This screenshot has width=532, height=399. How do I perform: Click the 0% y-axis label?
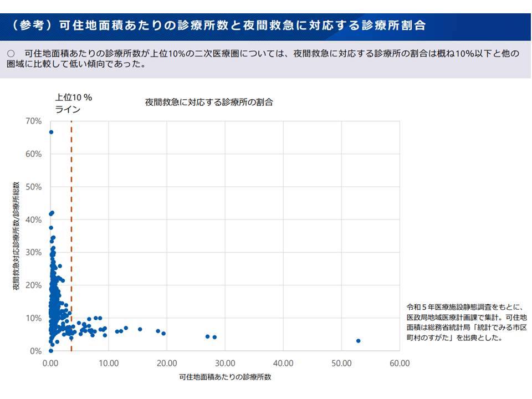click(36, 351)
